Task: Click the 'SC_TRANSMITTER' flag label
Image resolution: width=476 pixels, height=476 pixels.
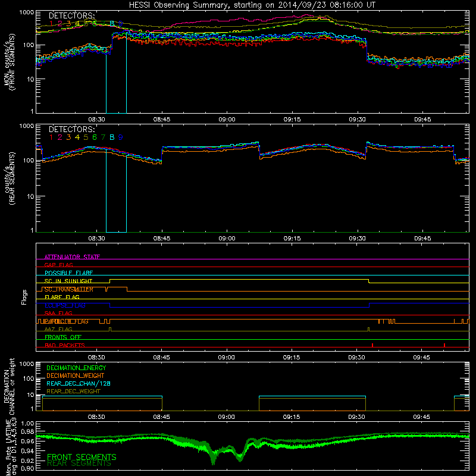Action: coord(69,289)
